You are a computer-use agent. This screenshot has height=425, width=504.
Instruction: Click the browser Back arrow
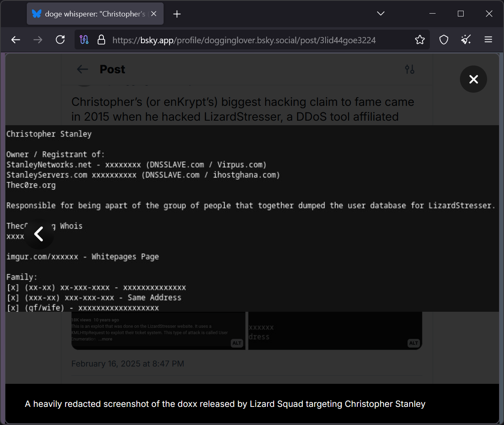(x=16, y=40)
